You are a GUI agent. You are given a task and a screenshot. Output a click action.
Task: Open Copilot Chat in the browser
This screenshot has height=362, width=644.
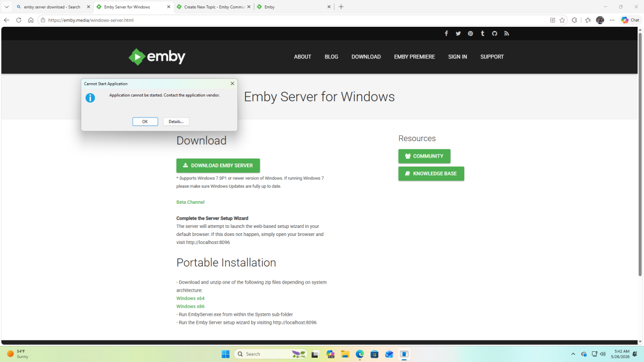point(630,20)
